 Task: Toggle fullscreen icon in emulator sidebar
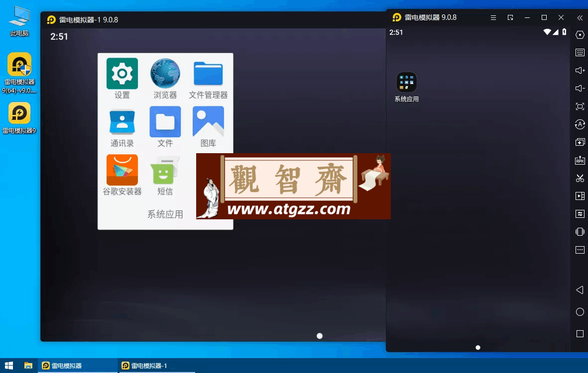tap(580, 106)
